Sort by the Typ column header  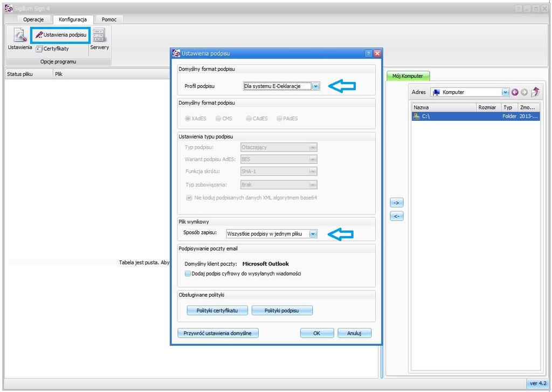tap(509, 107)
